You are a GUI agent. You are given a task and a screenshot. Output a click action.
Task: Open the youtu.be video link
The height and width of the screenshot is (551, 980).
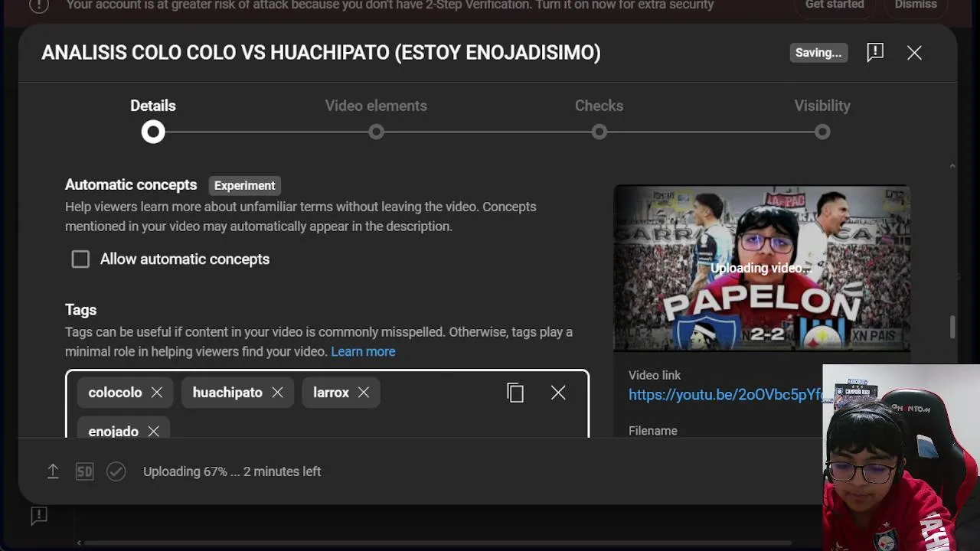coord(725,395)
